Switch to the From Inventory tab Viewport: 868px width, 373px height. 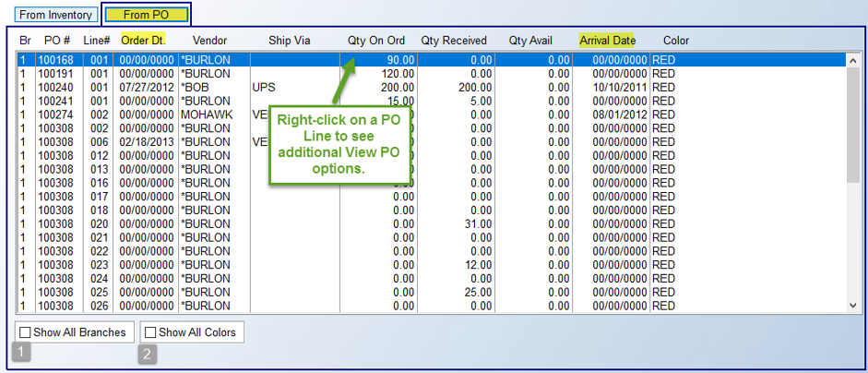click(55, 15)
